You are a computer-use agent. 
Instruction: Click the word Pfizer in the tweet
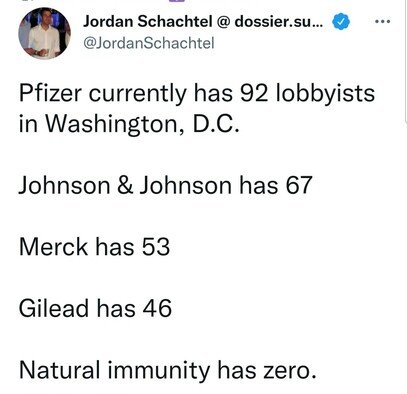click(x=50, y=93)
